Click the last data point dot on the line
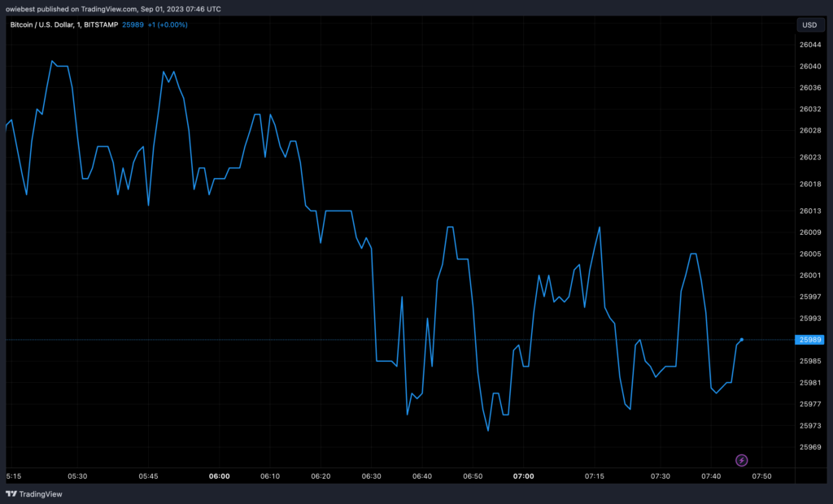This screenshot has width=833, height=504. coord(742,339)
